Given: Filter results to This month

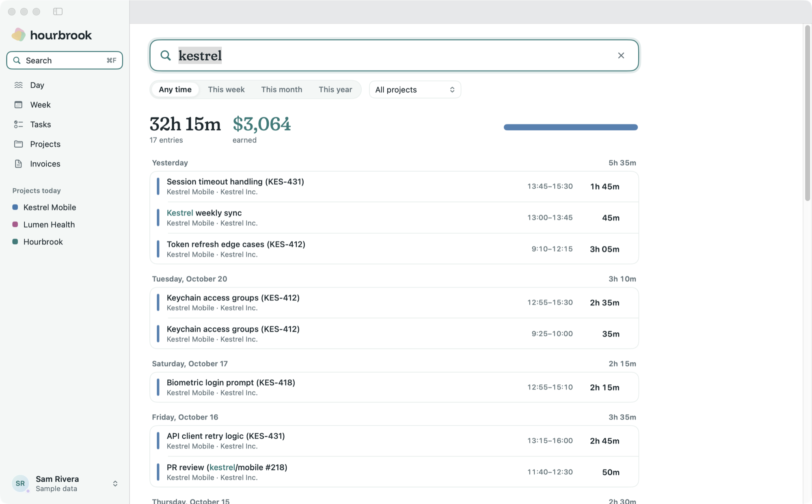Looking at the screenshot, I should pyautogui.click(x=281, y=89).
